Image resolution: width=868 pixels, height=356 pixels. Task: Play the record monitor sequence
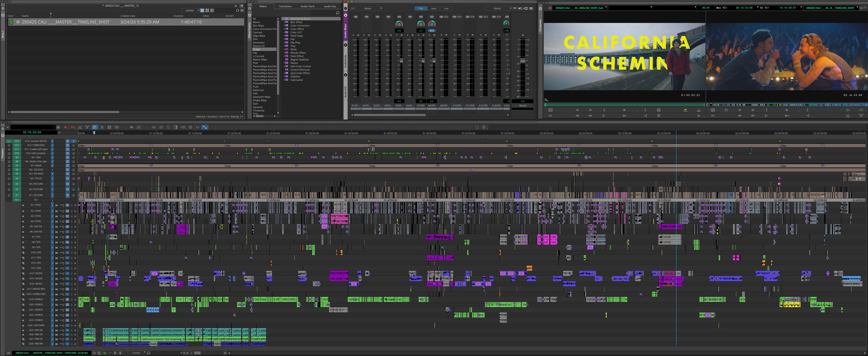pos(787,110)
